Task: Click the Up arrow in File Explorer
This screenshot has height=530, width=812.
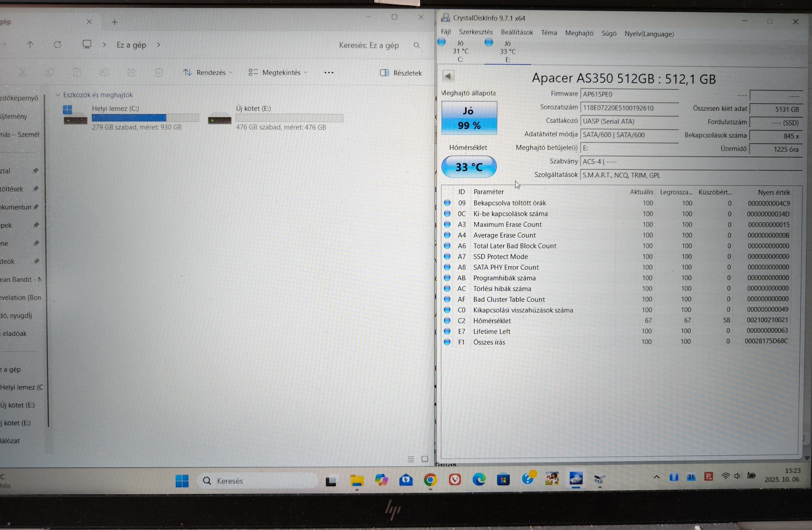Action: (x=30, y=45)
